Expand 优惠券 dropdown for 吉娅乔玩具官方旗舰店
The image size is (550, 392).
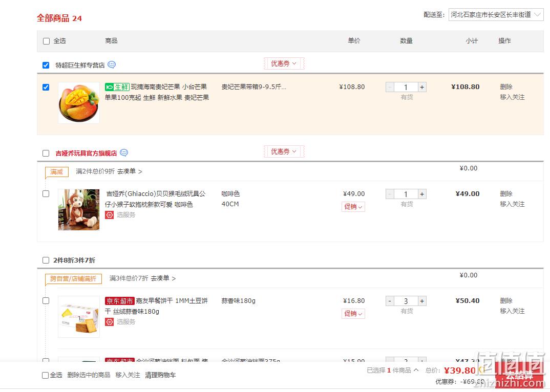(x=284, y=151)
